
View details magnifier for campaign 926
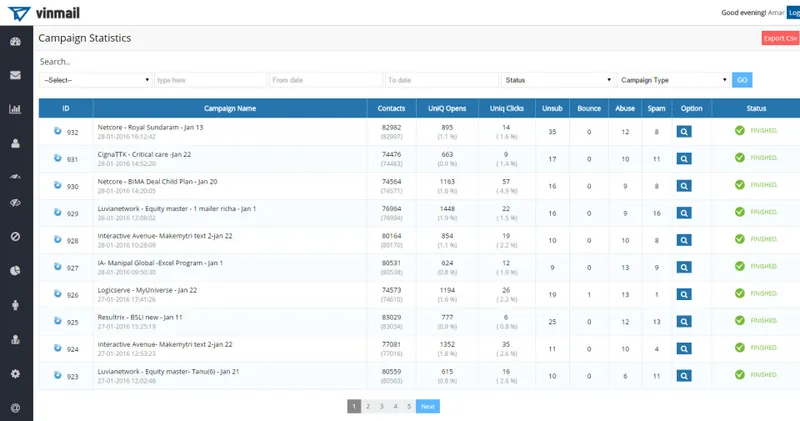point(684,294)
